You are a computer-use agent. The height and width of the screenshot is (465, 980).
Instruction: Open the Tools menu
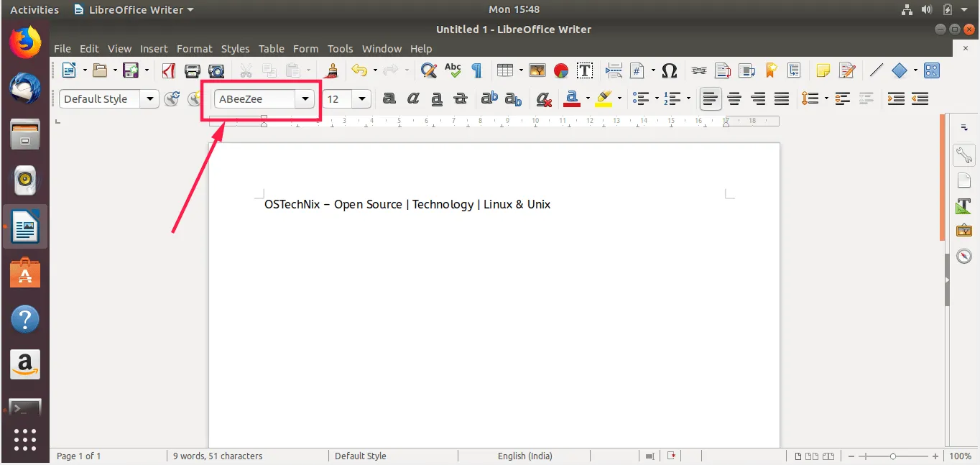click(x=340, y=49)
